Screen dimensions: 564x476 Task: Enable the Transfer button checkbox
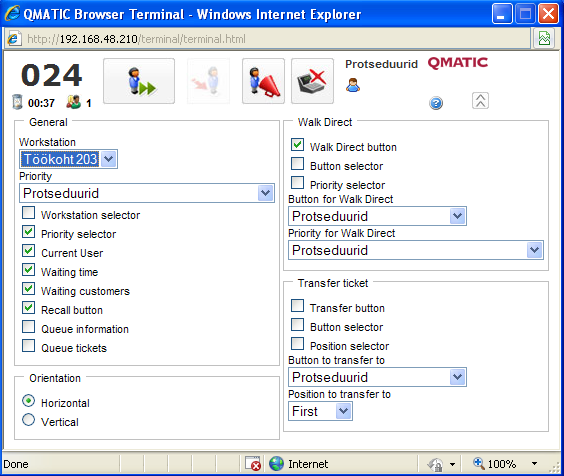(297, 306)
